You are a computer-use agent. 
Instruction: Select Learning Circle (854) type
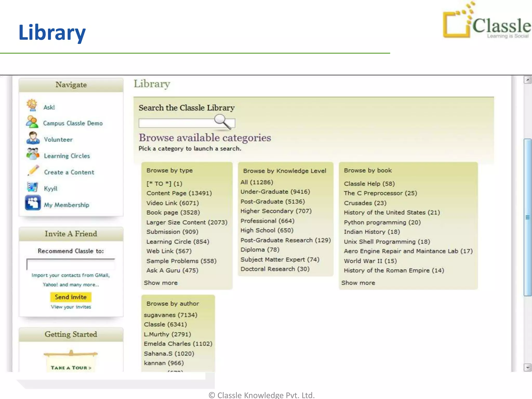tap(178, 242)
